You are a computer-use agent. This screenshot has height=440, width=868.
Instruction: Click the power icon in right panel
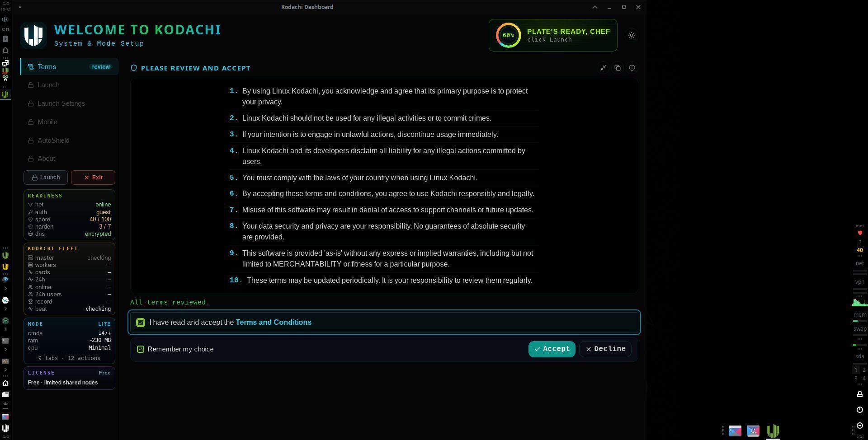[x=860, y=410]
